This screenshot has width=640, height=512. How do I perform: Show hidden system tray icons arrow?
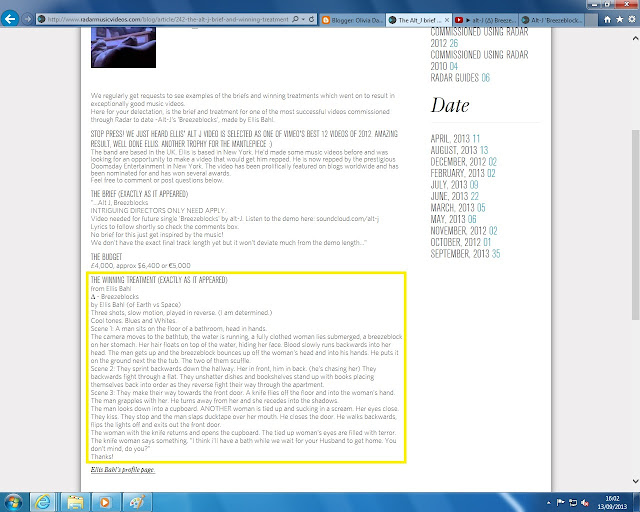pos(549,503)
